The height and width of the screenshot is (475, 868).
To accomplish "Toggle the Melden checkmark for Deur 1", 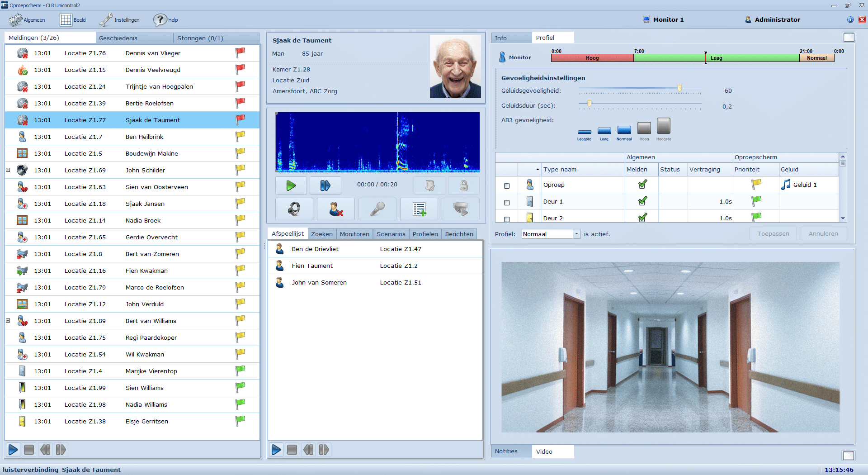I will coord(642,201).
